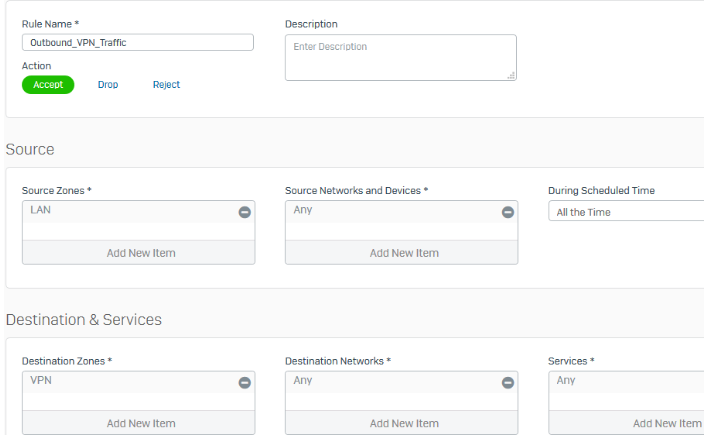This screenshot has height=441, width=710.
Task: Open the During Scheduled Time dropdown
Action: pos(627,212)
